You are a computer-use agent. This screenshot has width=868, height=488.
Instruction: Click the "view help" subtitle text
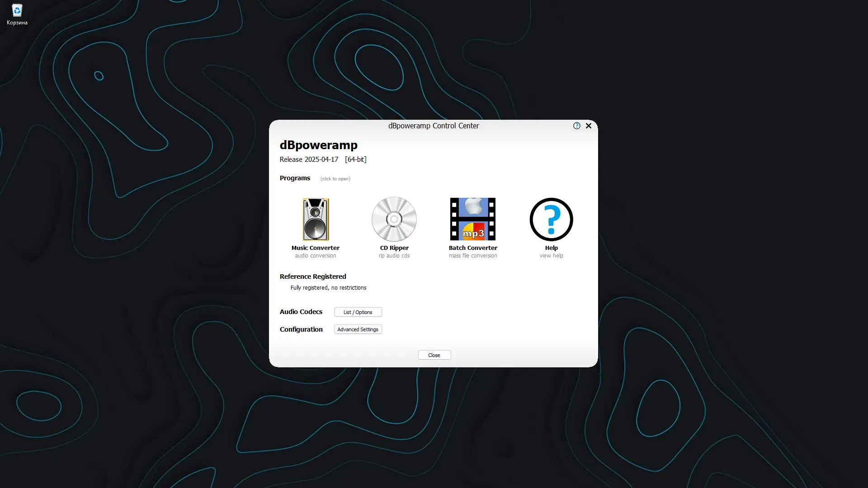pyautogui.click(x=551, y=256)
